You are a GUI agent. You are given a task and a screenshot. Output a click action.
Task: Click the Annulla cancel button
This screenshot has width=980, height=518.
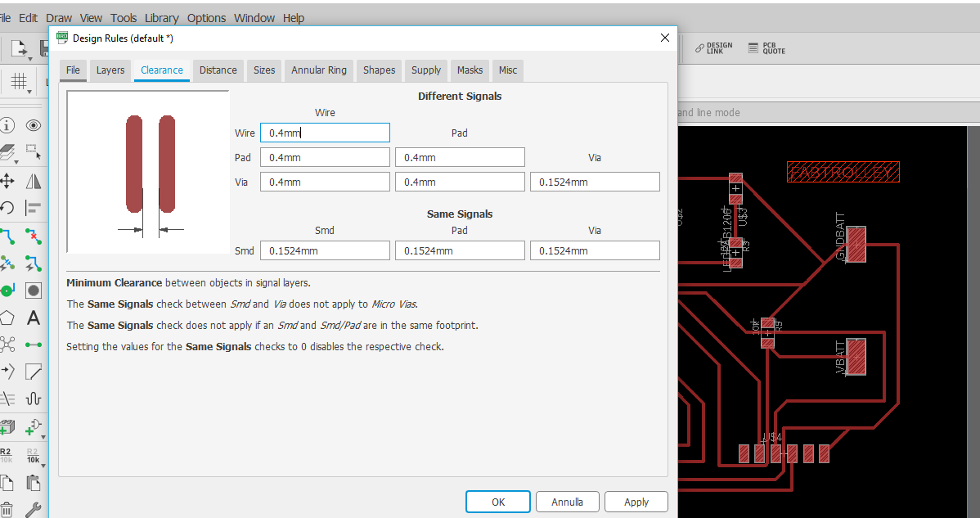tap(568, 502)
